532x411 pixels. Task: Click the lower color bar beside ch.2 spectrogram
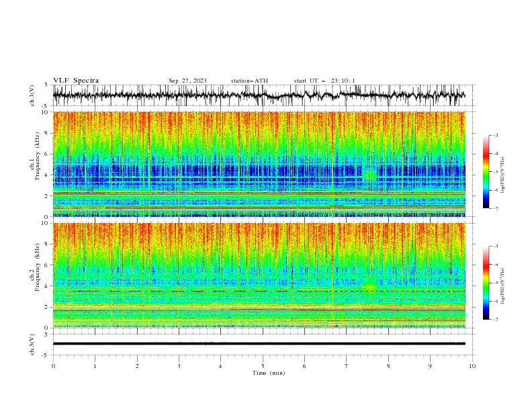486,283
